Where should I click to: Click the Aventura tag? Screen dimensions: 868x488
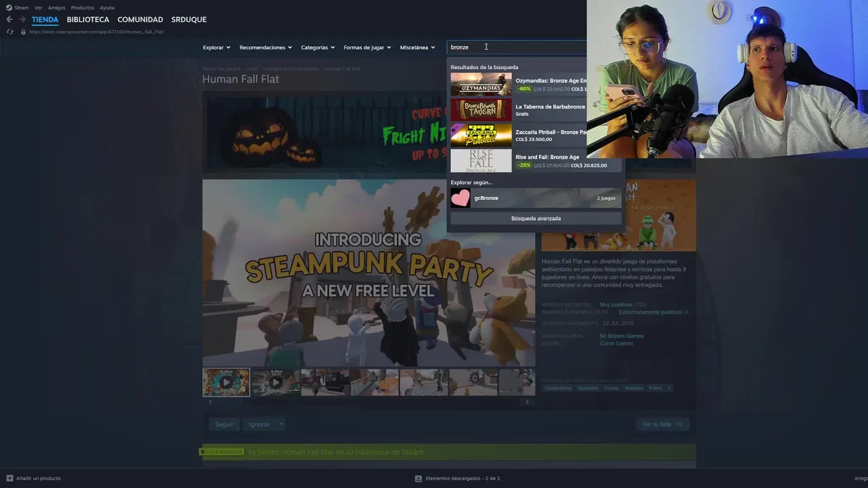(x=633, y=388)
